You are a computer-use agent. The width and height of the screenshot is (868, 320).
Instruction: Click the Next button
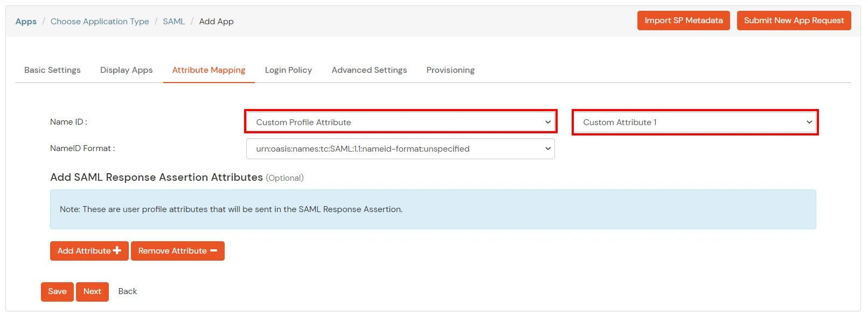92,291
